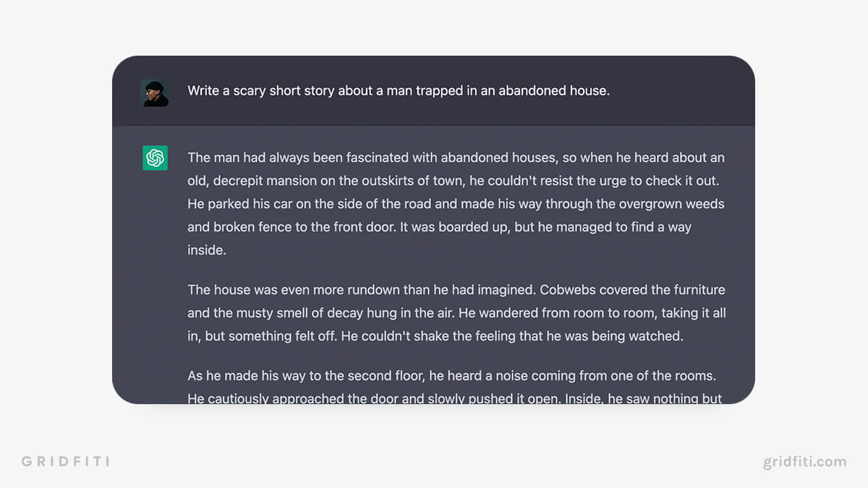Select the prompt text about a scary story

pyautogui.click(x=399, y=91)
